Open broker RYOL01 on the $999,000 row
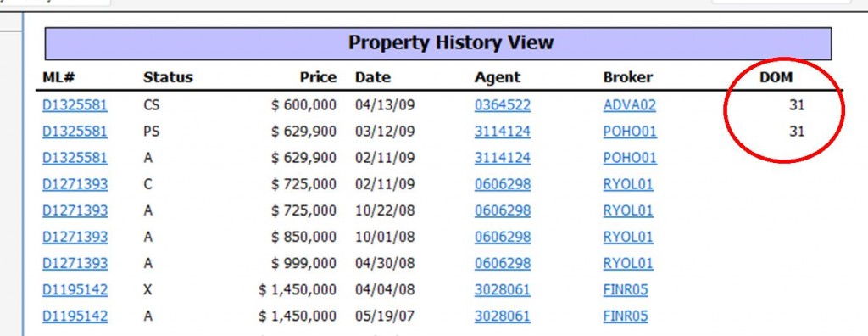This screenshot has height=336, width=868. (x=628, y=263)
